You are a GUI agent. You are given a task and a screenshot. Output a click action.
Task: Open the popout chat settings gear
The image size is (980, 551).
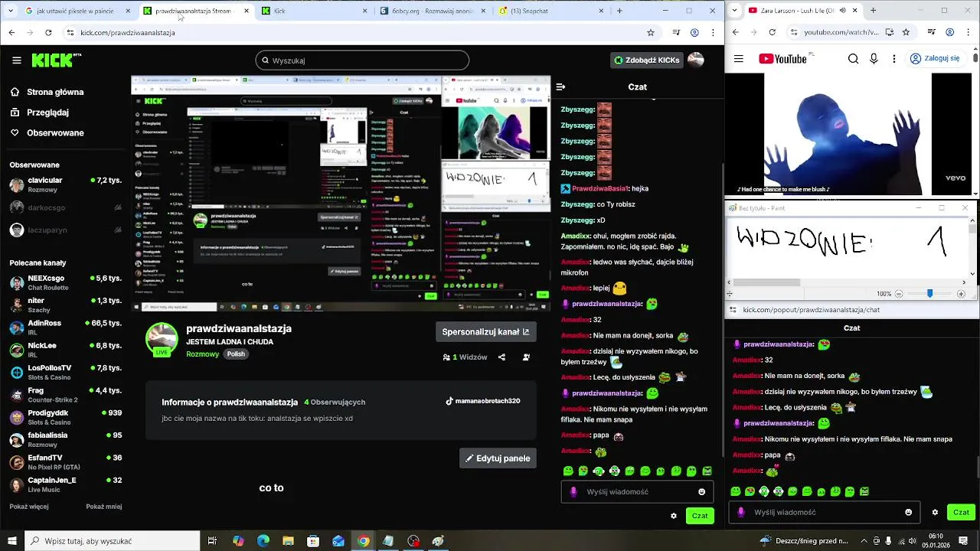[x=935, y=513]
